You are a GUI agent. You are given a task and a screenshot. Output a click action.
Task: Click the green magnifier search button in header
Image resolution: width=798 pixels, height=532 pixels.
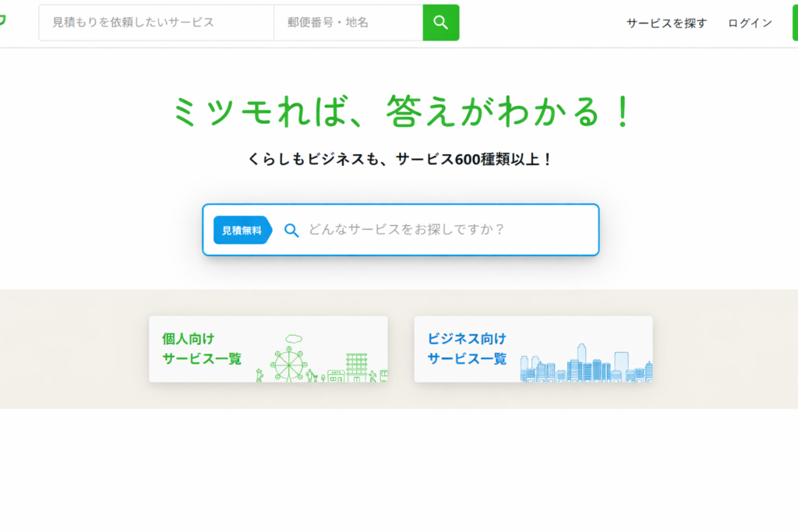tap(440, 23)
